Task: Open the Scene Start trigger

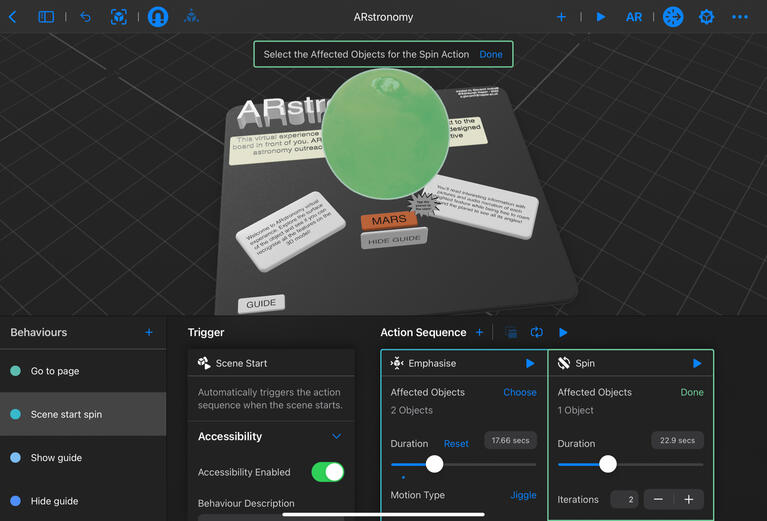Action: [x=271, y=363]
